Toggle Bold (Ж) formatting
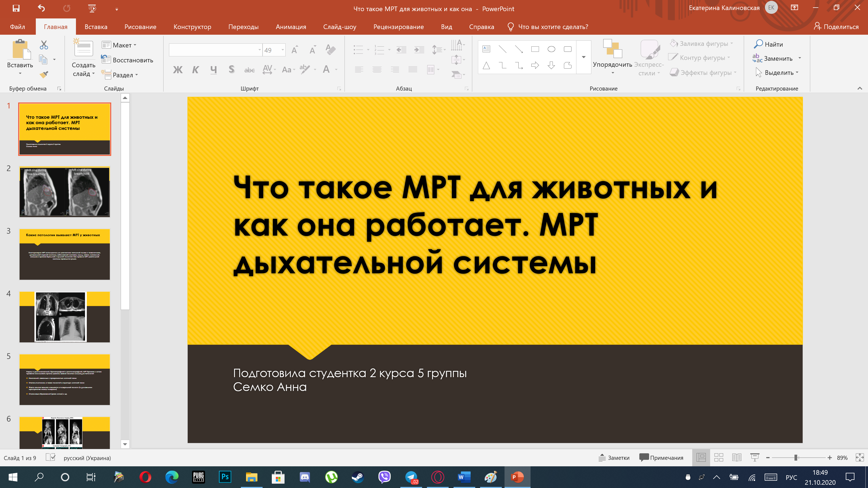Screen dimensions: 868x488 [x=178, y=70]
